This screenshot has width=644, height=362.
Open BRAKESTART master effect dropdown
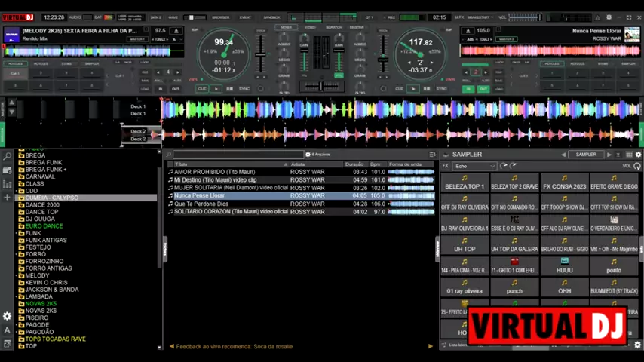click(480, 17)
